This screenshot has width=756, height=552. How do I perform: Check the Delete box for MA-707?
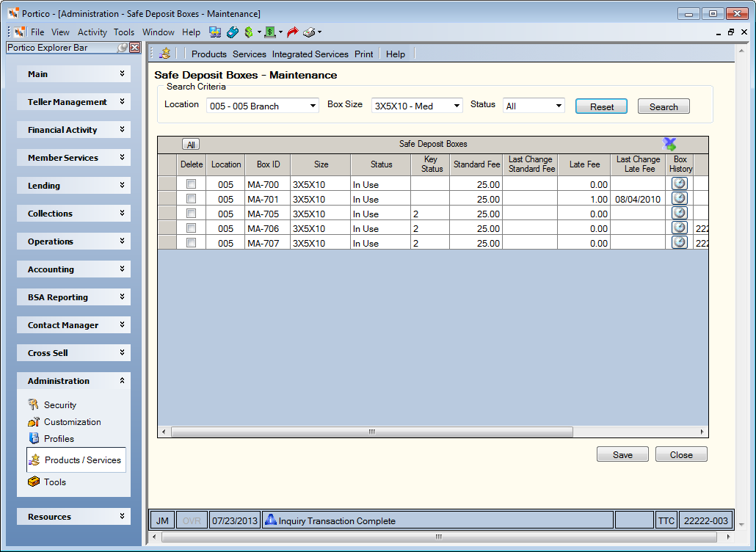tap(192, 242)
